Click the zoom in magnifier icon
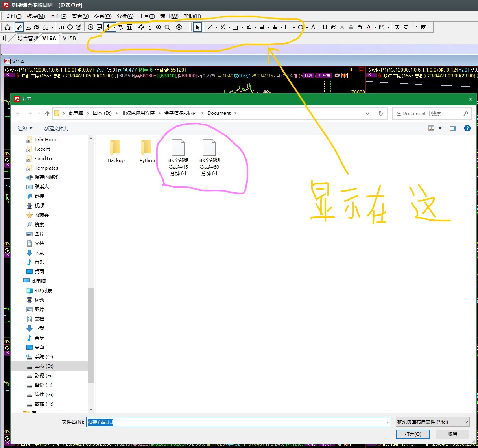This screenshot has height=448, width=478. pyautogui.click(x=159, y=27)
